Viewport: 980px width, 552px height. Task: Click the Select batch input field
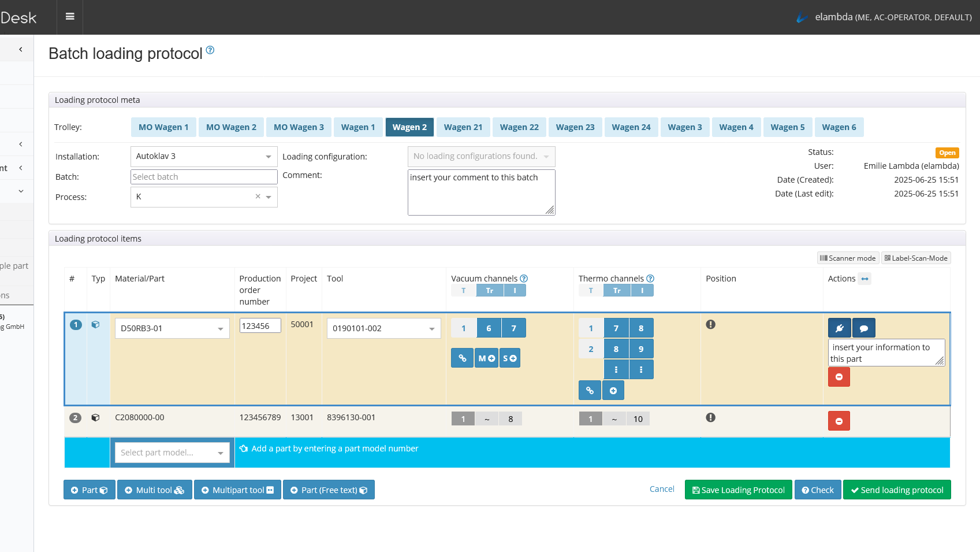pos(204,177)
